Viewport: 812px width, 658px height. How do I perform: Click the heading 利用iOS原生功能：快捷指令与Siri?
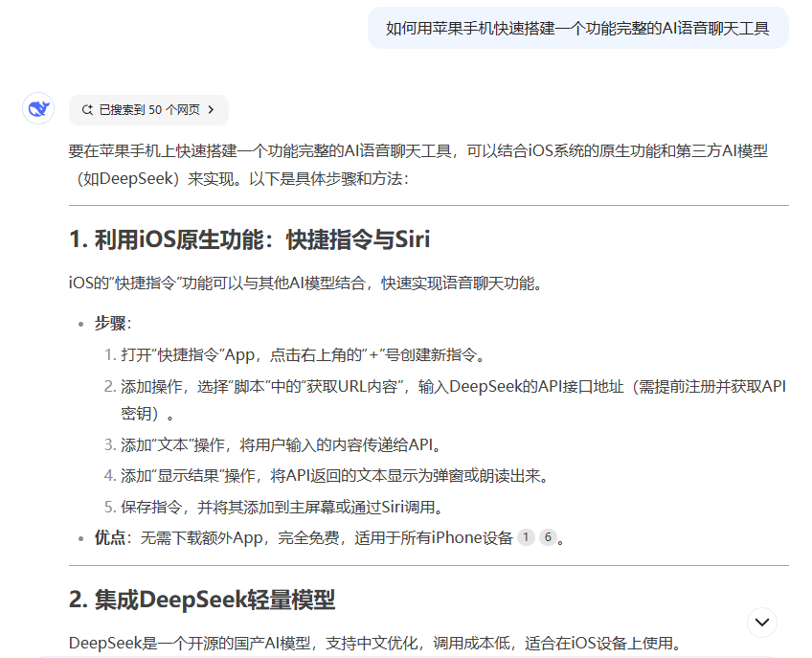[x=249, y=239]
